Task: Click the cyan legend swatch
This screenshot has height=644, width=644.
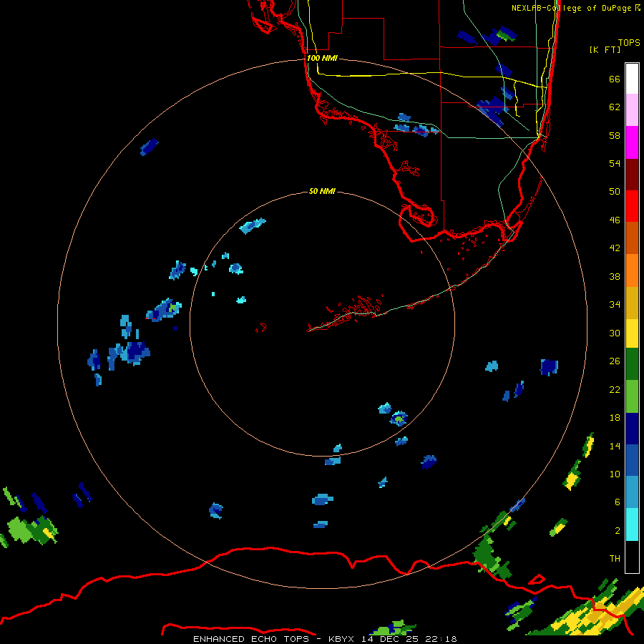Action: tap(632, 525)
